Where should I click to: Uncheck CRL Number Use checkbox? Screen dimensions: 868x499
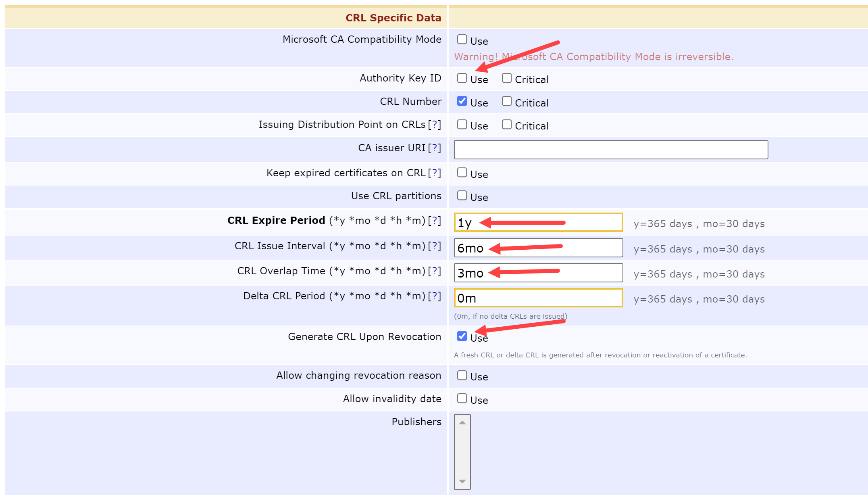coord(462,101)
